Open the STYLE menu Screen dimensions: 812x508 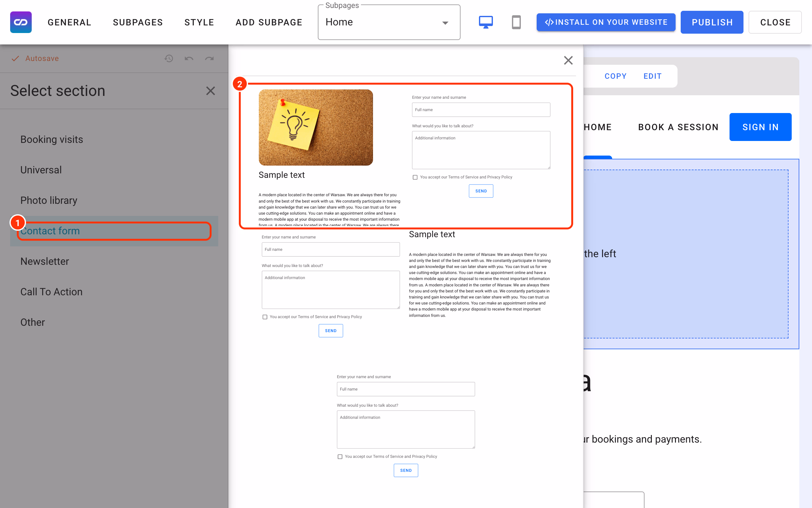pyautogui.click(x=199, y=22)
